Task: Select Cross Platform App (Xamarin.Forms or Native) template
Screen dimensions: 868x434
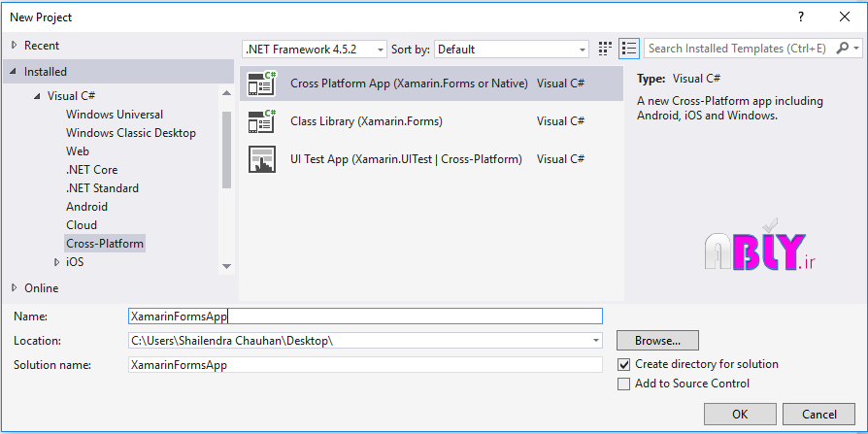Action: [x=431, y=83]
